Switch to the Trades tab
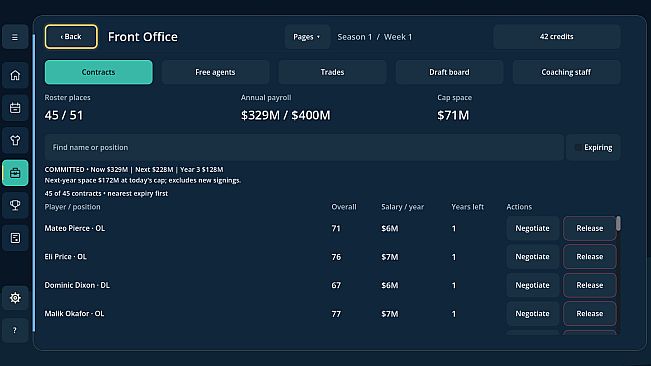This screenshot has width=651, height=366. (x=332, y=72)
